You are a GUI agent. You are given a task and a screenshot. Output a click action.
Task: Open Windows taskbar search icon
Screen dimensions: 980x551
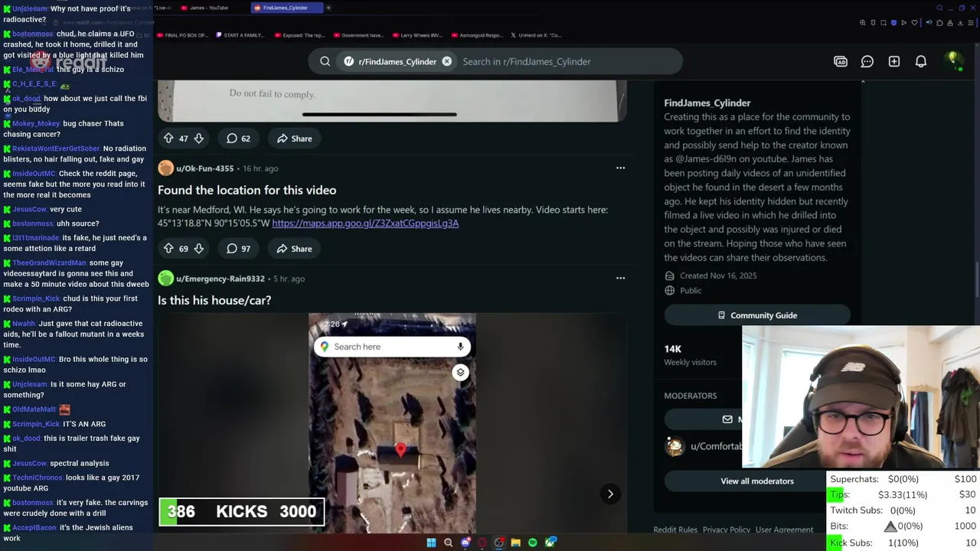point(449,543)
